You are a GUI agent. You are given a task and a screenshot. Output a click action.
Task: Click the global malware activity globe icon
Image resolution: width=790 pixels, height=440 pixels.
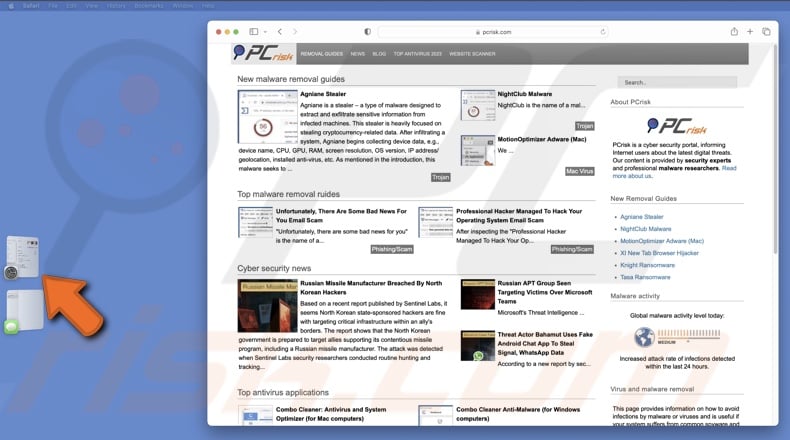click(644, 337)
